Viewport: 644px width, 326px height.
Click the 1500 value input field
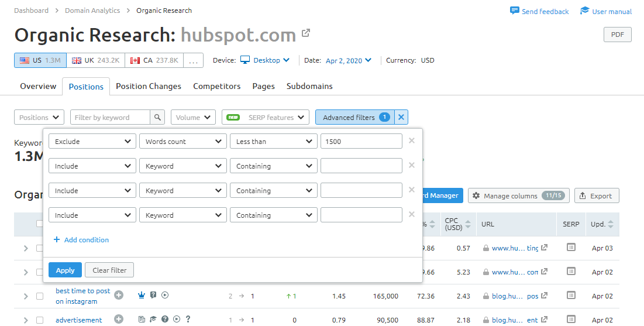361,141
